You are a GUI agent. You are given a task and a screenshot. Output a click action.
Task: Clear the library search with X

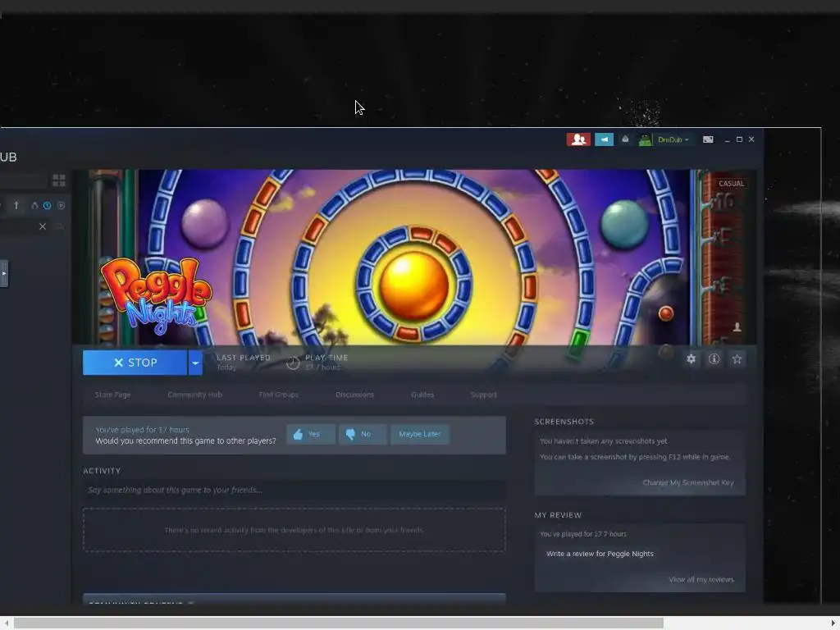43,226
